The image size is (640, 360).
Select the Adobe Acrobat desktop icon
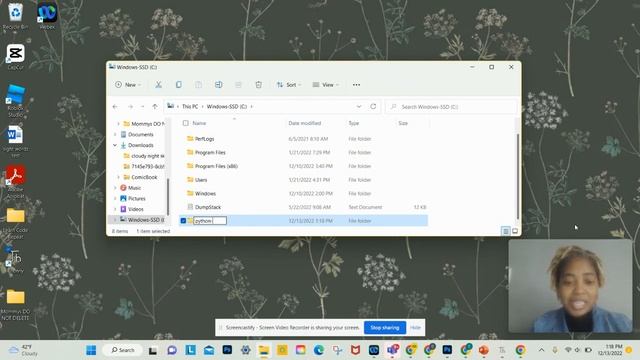pos(16,182)
